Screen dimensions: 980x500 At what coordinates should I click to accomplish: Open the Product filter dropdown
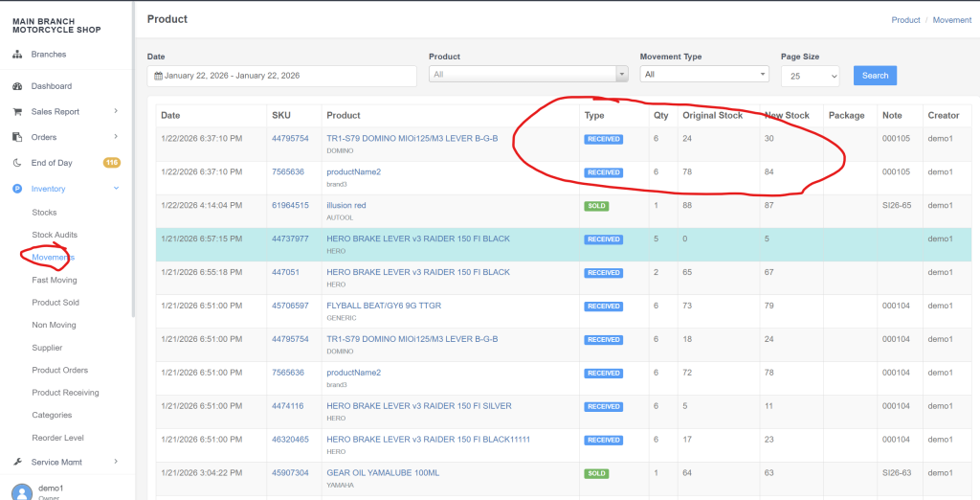coord(528,75)
